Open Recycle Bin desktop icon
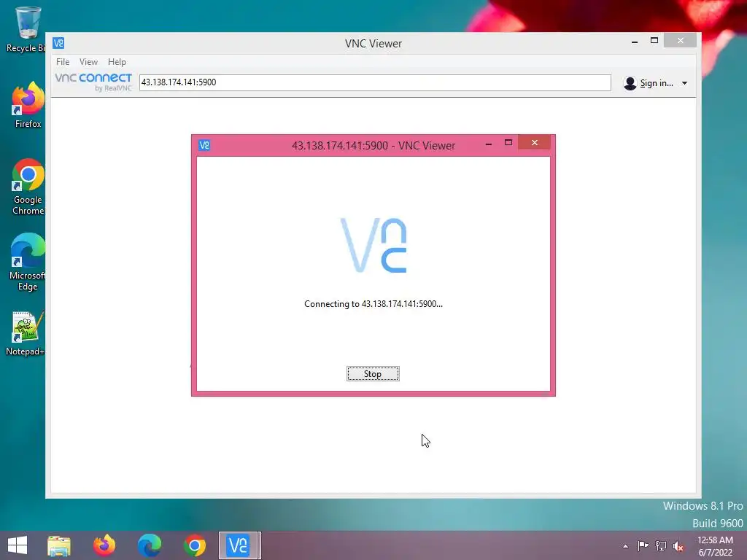The width and height of the screenshot is (747, 560). (27, 28)
